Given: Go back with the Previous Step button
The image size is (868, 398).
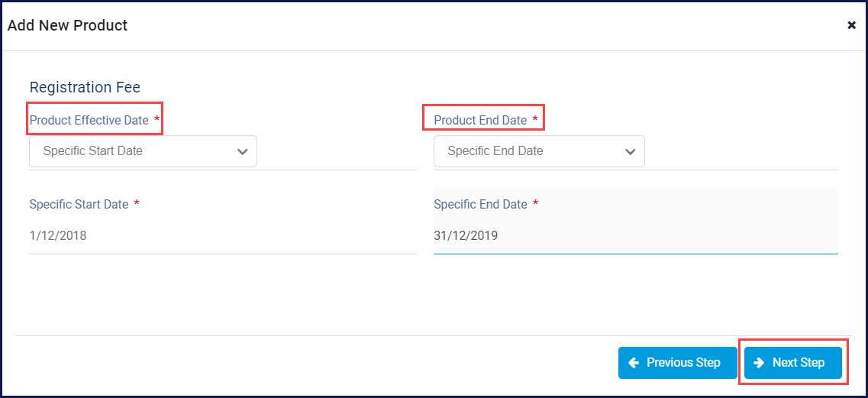Looking at the screenshot, I should tap(678, 363).
